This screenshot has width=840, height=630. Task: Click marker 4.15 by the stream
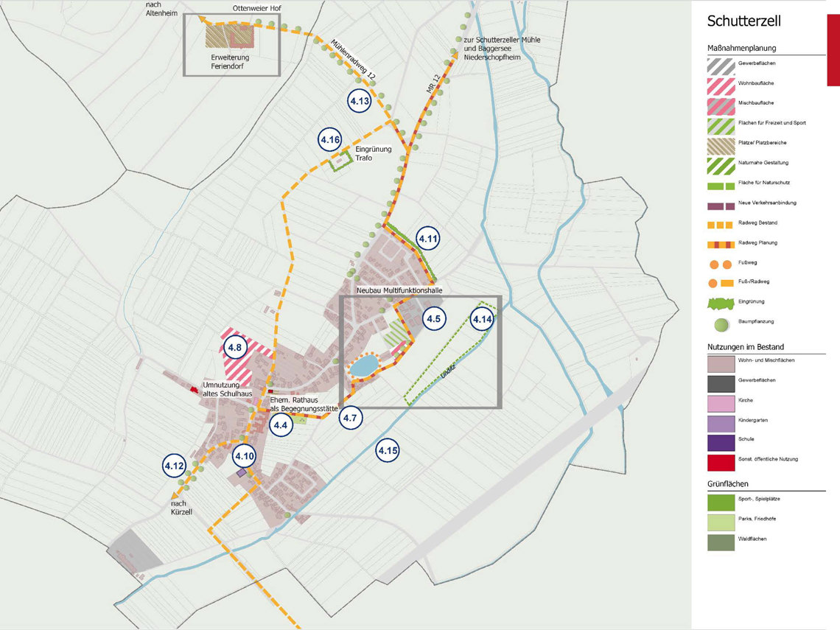(x=388, y=450)
